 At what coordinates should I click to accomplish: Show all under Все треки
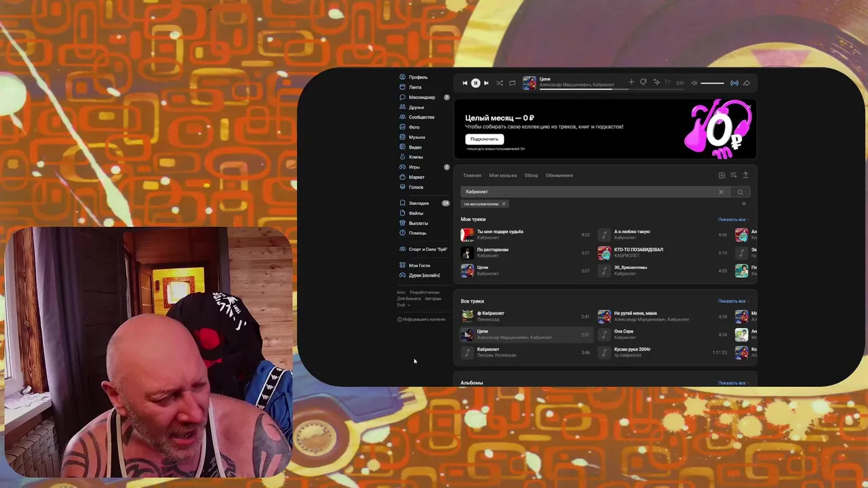(x=733, y=301)
